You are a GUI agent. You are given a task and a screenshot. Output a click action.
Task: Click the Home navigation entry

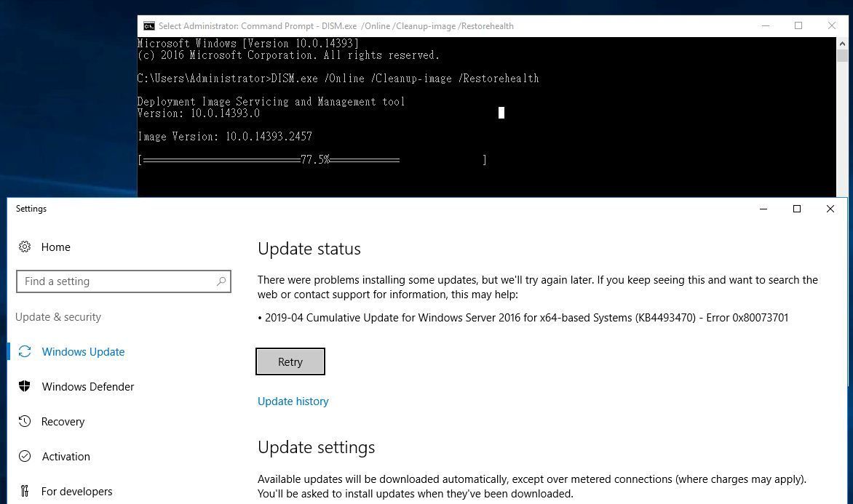[55, 247]
